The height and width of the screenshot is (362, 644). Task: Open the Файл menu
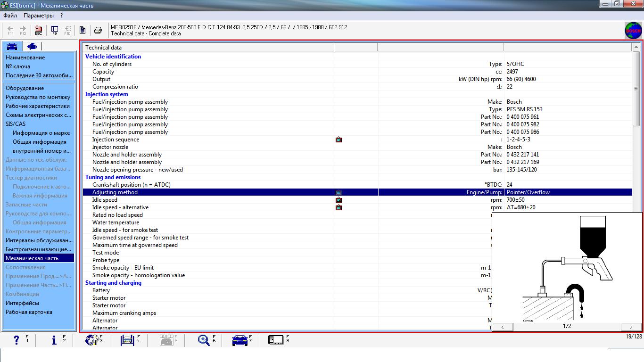(10, 16)
